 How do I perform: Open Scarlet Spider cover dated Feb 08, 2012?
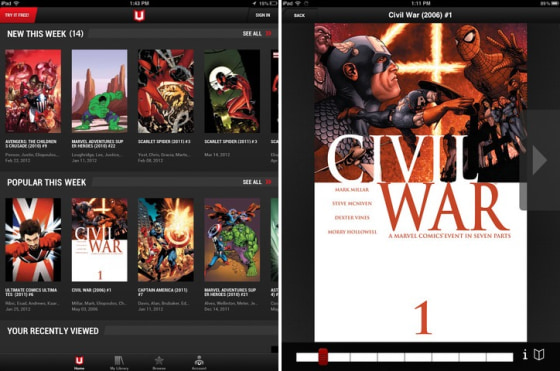(x=166, y=91)
